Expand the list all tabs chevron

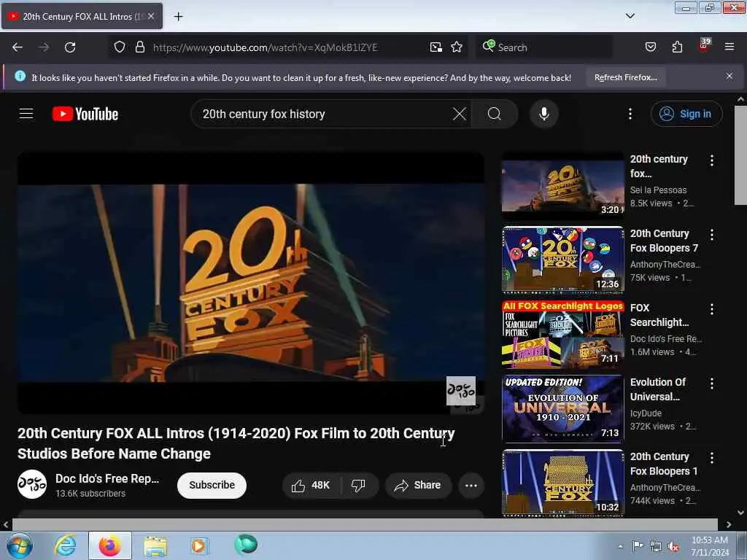pyautogui.click(x=630, y=16)
